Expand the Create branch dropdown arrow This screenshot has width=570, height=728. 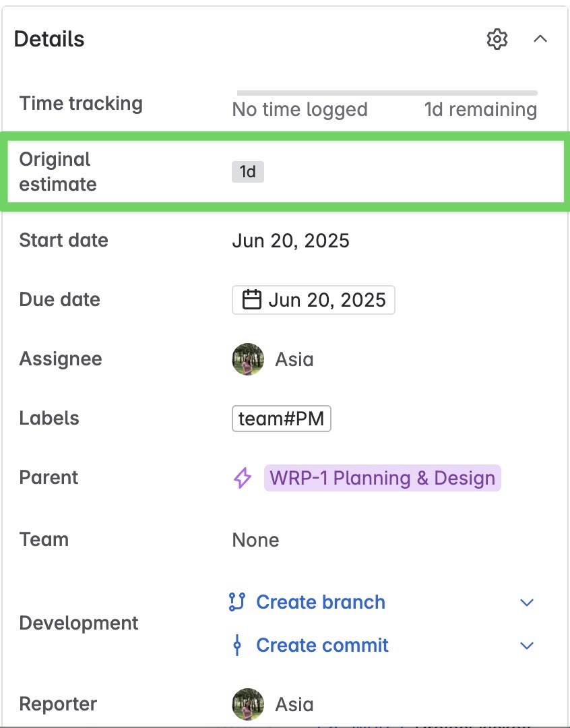coord(527,603)
